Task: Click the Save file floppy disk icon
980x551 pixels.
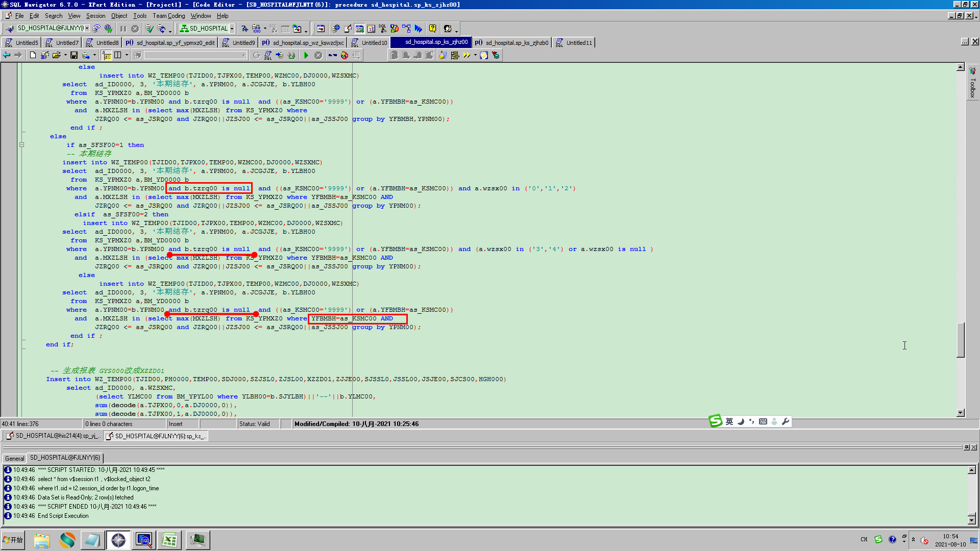Action: coord(74,55)
